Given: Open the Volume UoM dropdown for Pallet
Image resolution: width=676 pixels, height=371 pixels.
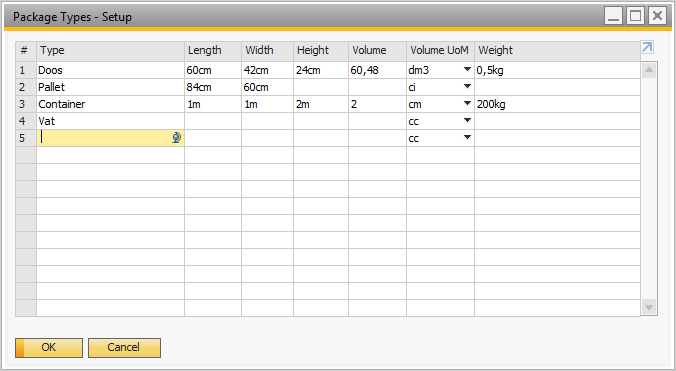Looking at the screenshot, I should click(467, 87).
